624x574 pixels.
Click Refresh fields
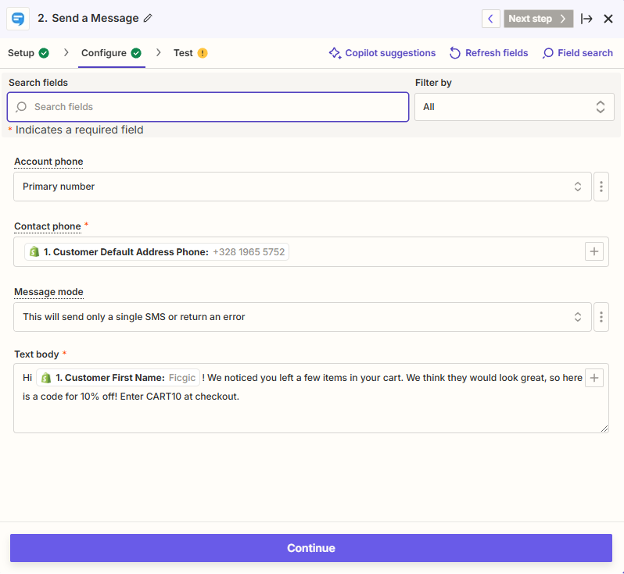[x=489, y=53]
